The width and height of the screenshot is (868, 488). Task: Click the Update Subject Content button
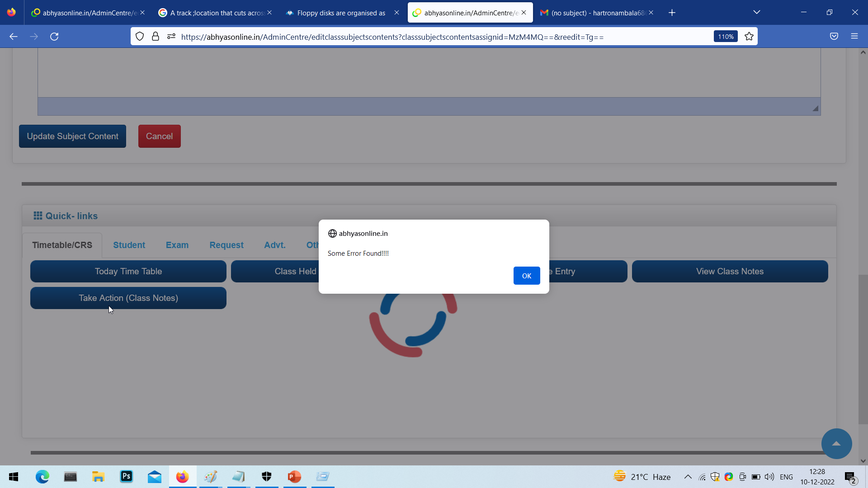(72, 136)
